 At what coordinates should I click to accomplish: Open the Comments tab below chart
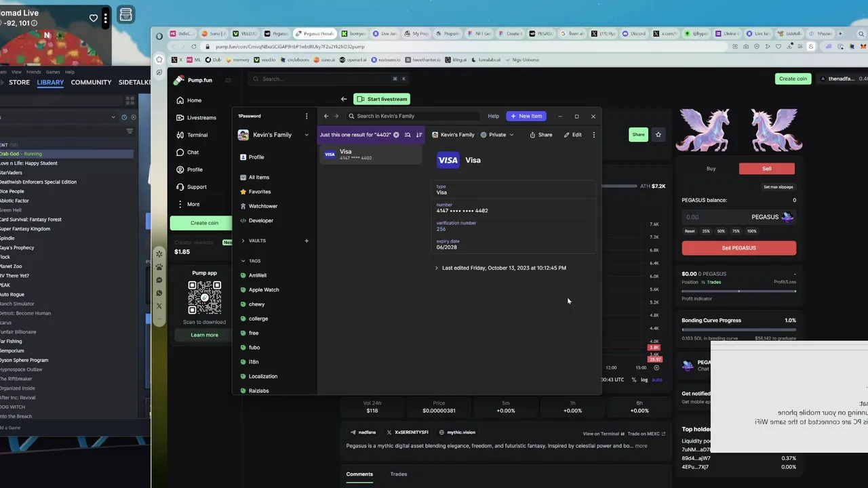359,474
